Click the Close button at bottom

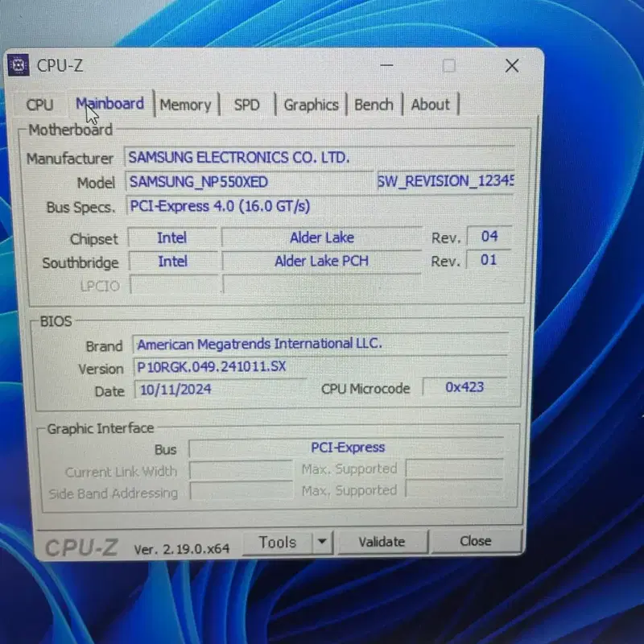coord(476,541)
